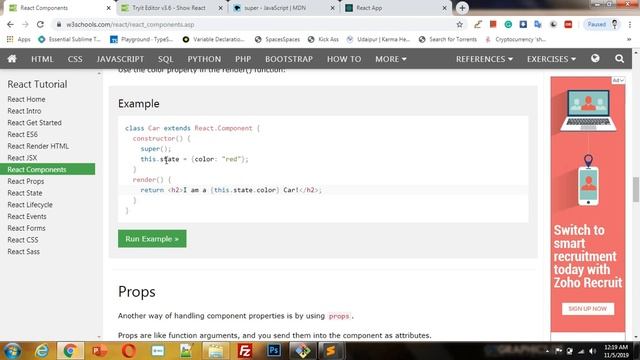The height and width of the screenshot is (360, 640).
Task: Open React CSS in the sidebar
Action: 22,240
